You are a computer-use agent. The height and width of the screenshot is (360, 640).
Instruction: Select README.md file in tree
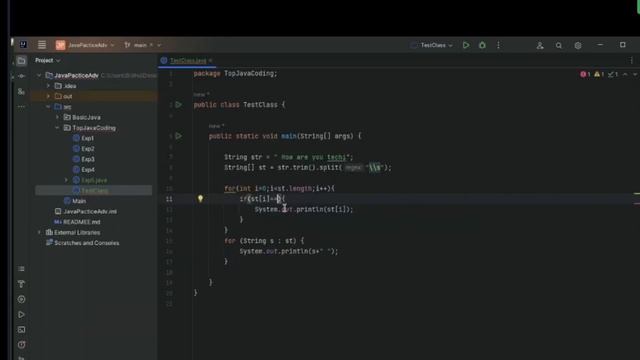click(82, 222)
